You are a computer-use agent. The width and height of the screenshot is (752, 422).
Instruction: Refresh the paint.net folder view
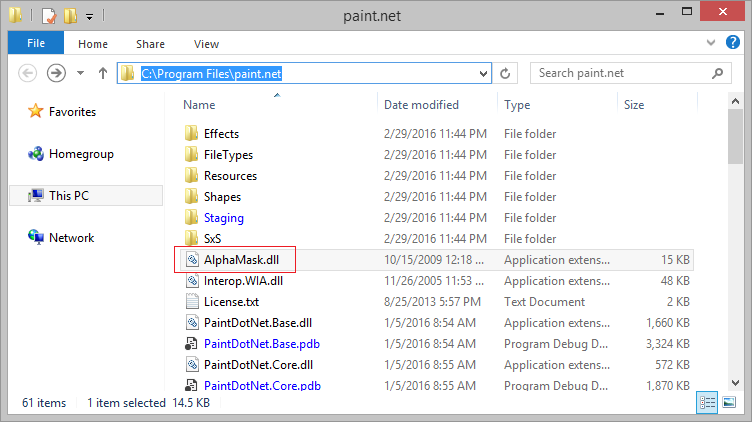coord(505,73)
